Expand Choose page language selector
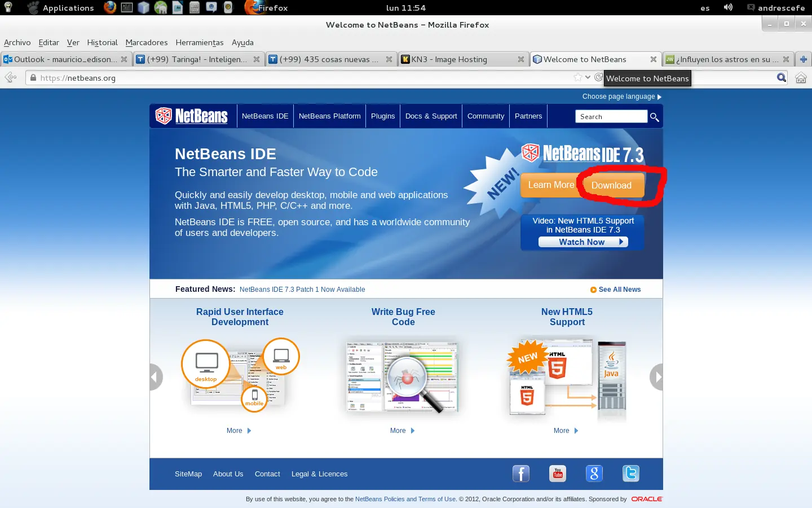 (x=622, y=97)
